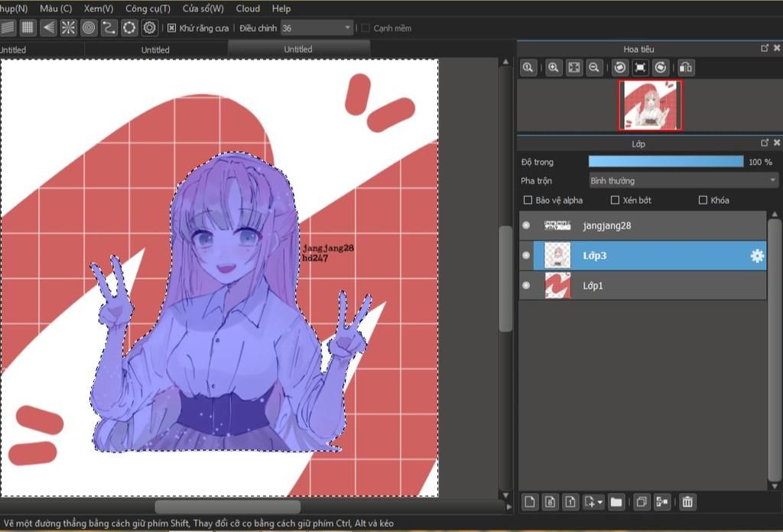This screenshot has width=783, height=532.
Task: Open the Cửa sổ(W) menu
Action: (x=203, y=8)
